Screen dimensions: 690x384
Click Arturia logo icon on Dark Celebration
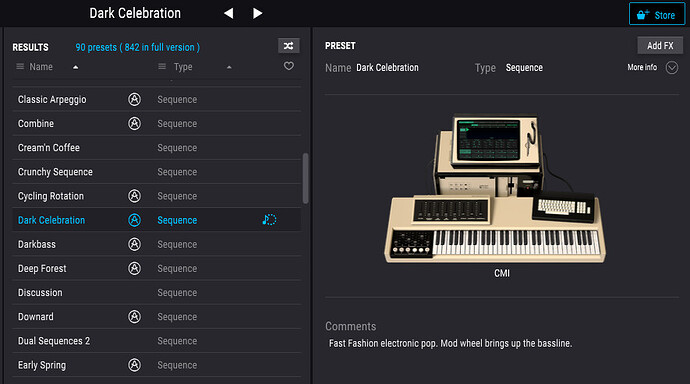pyautogui.click(x=134, y=220)
